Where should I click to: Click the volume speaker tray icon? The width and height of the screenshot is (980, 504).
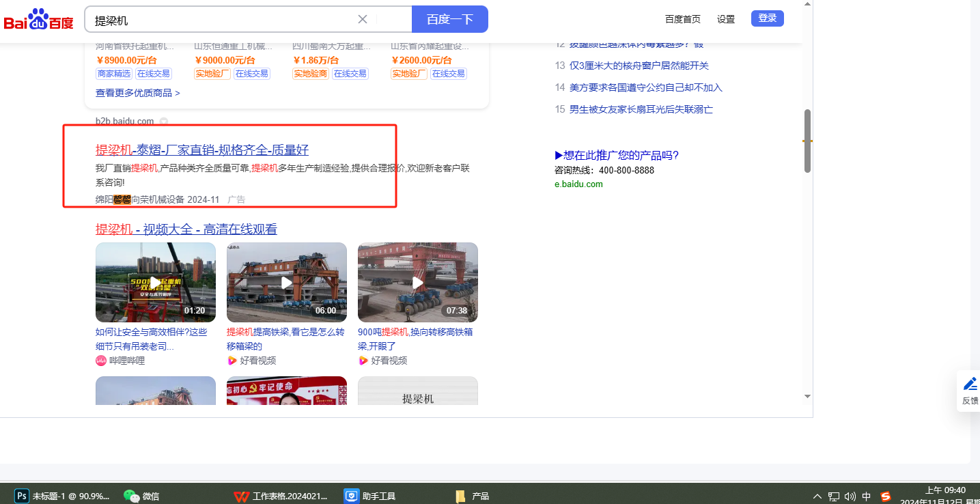pos(850,496)
